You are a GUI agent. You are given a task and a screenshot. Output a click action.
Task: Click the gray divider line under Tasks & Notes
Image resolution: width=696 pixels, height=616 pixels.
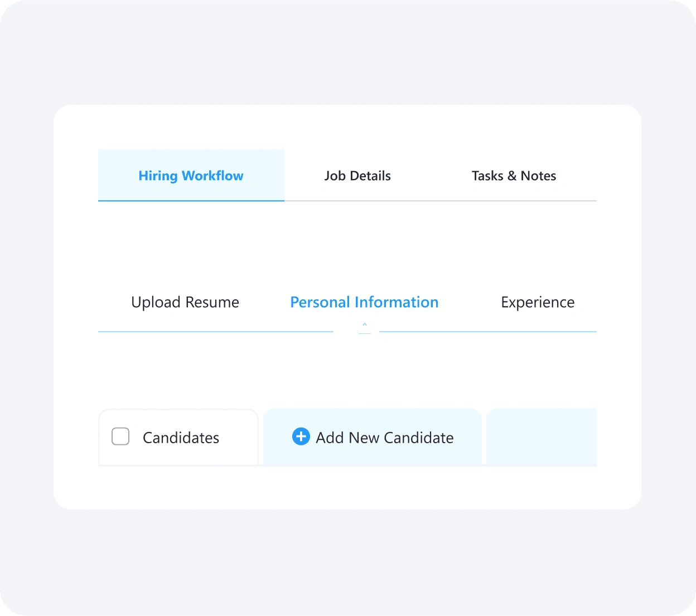(514, 201)
